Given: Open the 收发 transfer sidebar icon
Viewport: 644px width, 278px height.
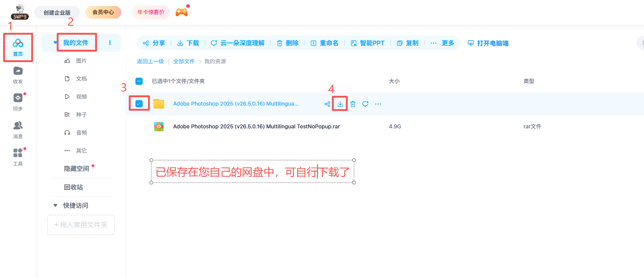Looking at the screenshot, I should pyautogui.click(x=18, y=75).
